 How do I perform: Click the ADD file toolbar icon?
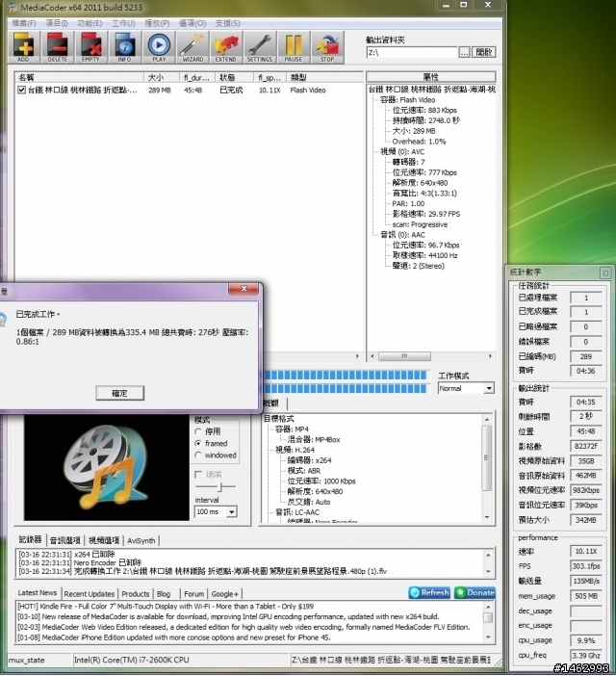tap(23, 45)
